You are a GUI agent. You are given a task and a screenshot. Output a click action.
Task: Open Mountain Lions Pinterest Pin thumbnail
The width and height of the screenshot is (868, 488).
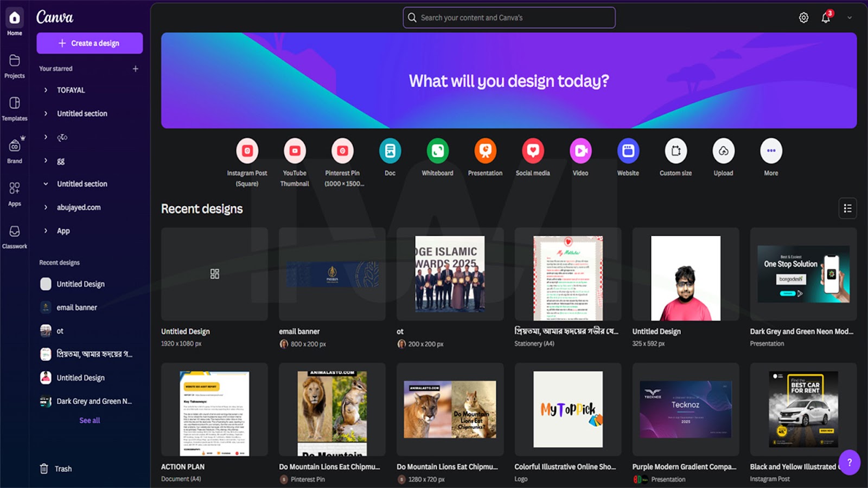point(332,409)
